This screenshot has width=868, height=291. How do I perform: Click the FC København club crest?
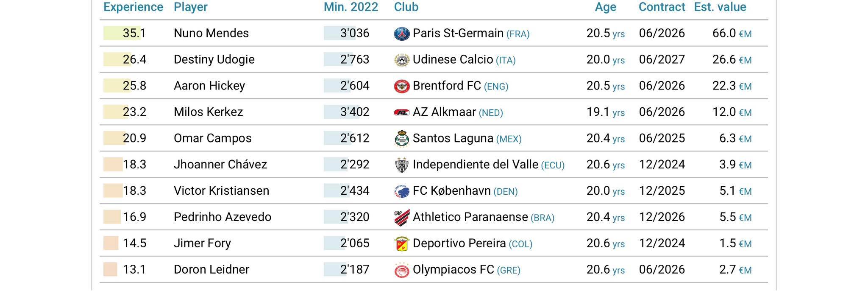tap(401, 191)
